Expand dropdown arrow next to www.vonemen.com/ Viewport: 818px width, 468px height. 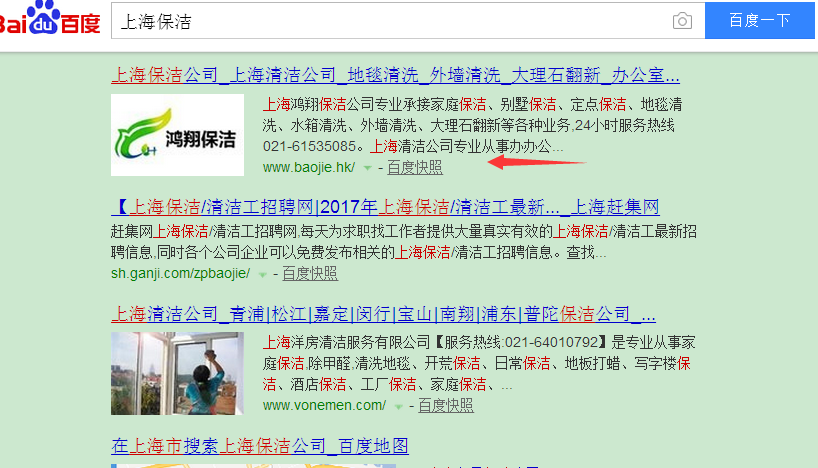(x=398, y=406)
